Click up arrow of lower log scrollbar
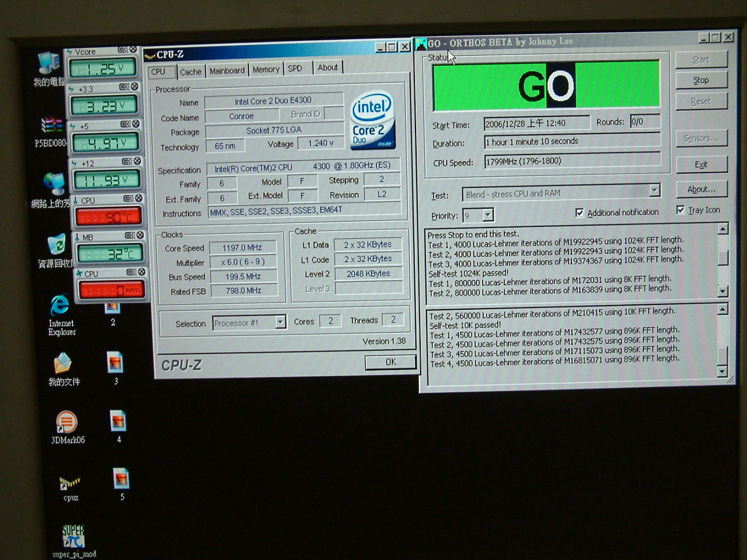 coord(722,309)
